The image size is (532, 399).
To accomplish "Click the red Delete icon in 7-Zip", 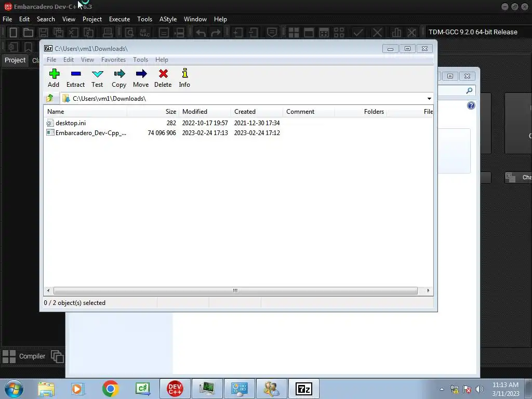I will (x=163, y=78).
